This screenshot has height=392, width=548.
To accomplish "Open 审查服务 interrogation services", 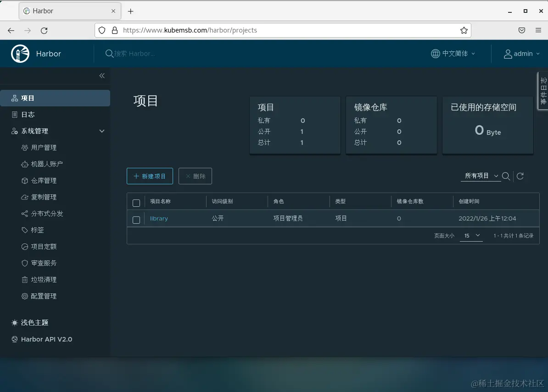I will click(44, 263).
